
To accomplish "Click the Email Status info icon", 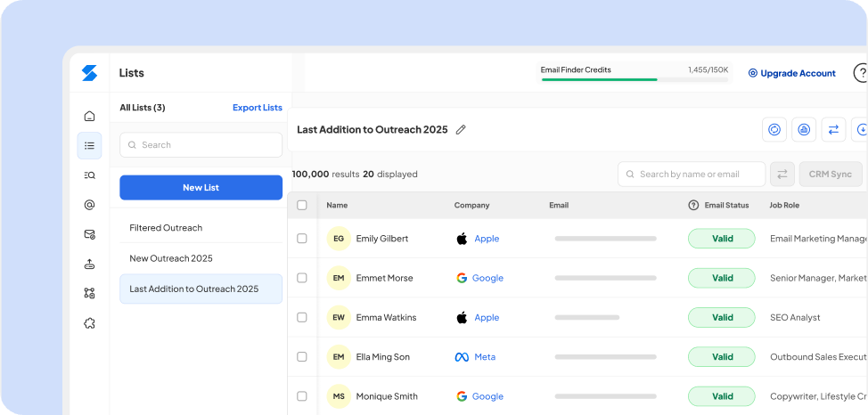I will (x=693, y=205).
